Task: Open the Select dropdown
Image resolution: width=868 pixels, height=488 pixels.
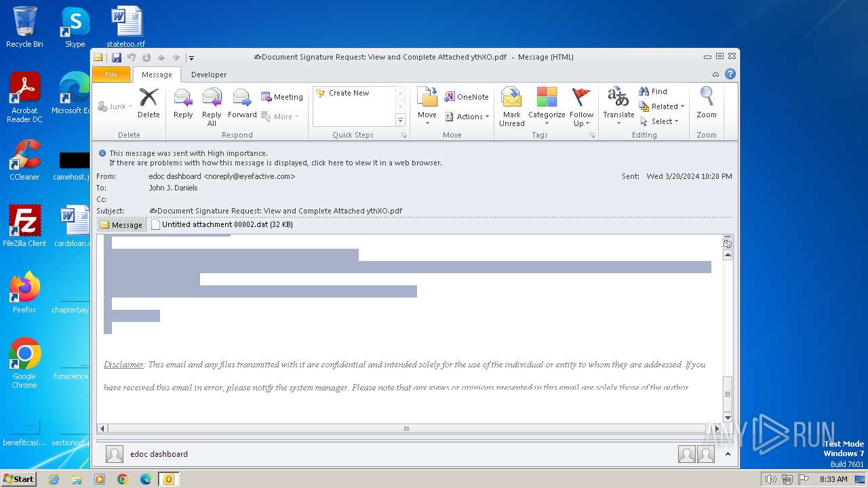Action: click(x=659, y=121)
